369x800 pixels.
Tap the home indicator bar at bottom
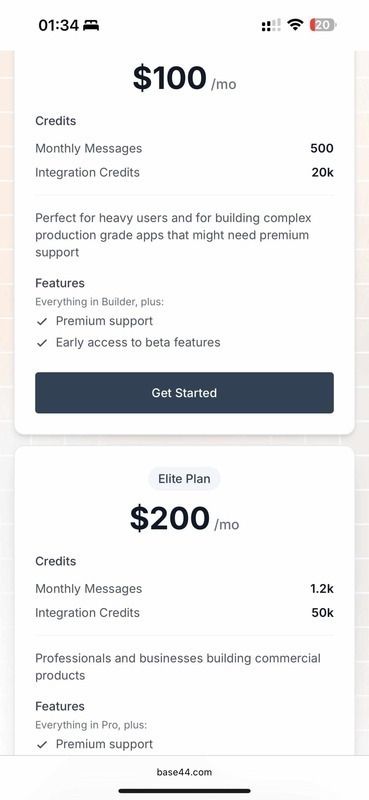pyautogui.click(x=184, y=791)
